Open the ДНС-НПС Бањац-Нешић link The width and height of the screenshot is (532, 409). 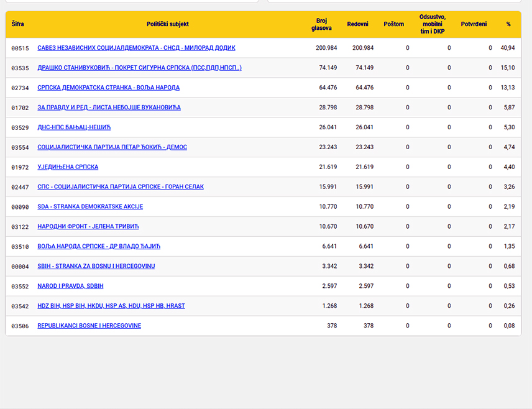point(74,127)
